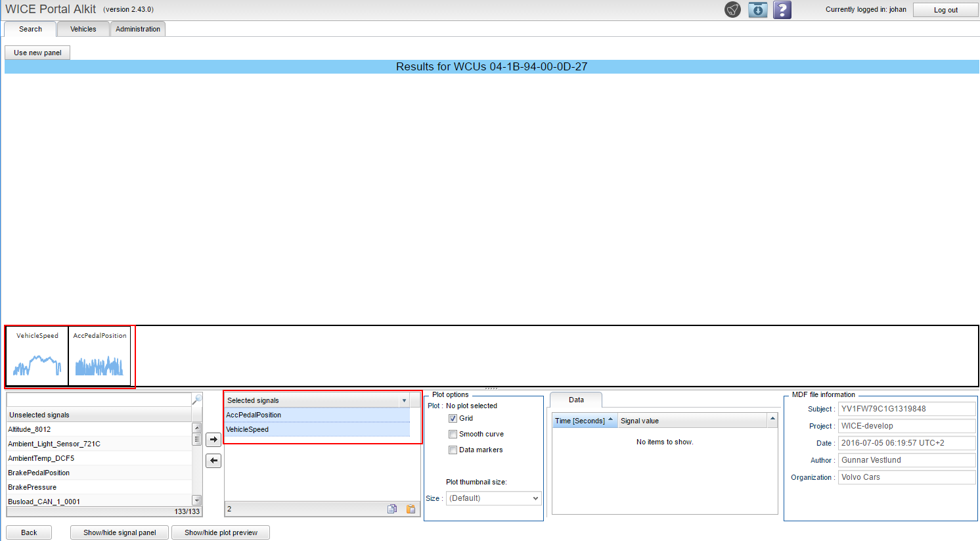Image resolution: width=980 pixels, height=541 pixels.
Task: Click the notification bell icon
Action: (x=732, y=10)
